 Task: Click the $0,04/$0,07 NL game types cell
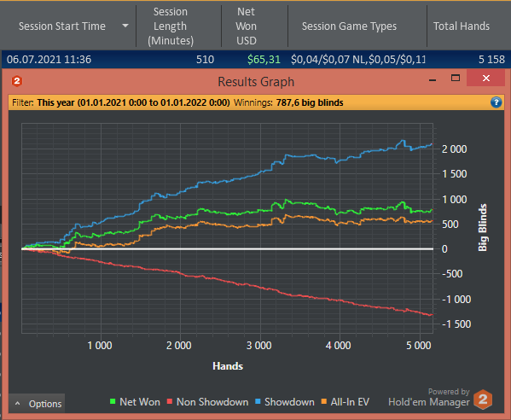357,60
